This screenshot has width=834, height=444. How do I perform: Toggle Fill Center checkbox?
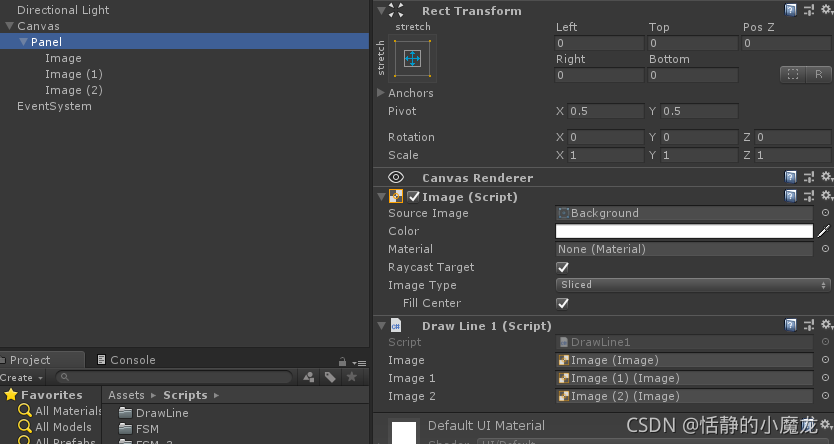click(x=562, y=303)
